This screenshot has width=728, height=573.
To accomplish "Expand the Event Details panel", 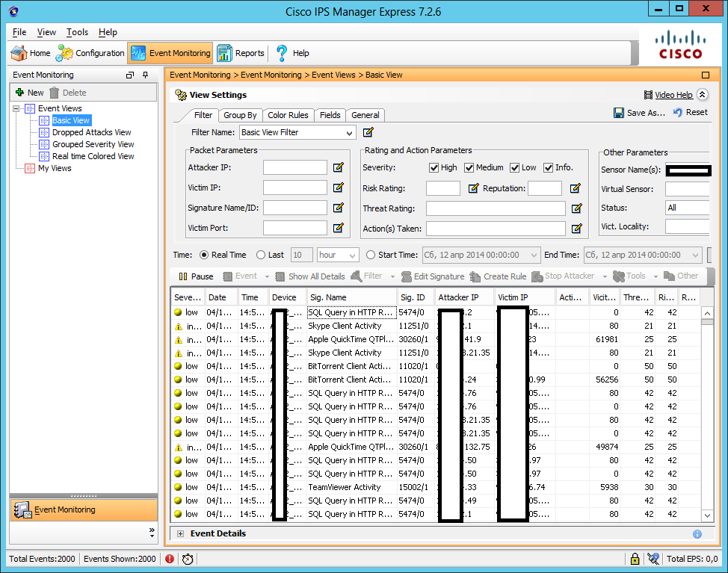I will pos(180,533).
